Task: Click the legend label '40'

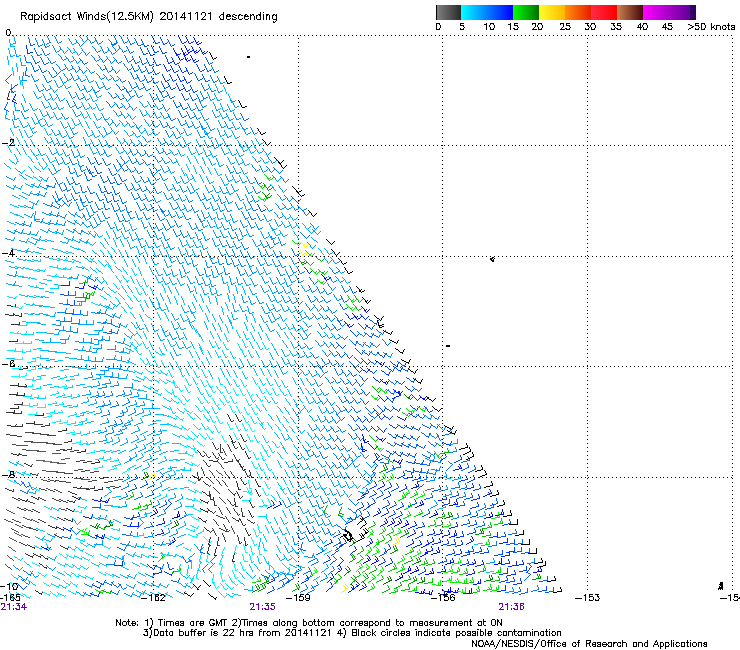Action: click(x=642, y=27)
